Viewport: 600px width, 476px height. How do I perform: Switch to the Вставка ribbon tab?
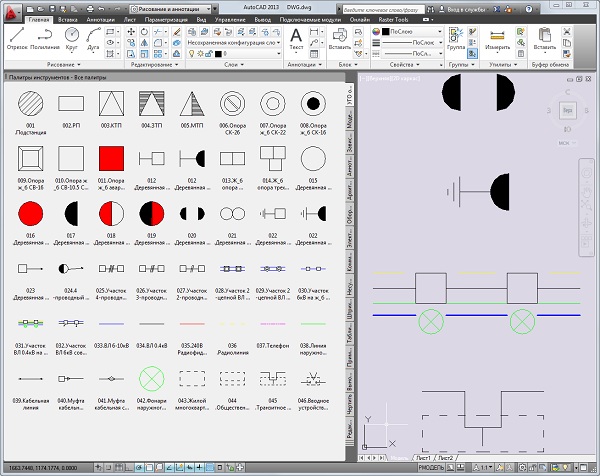pyautogui.click(x=69, y=19)
